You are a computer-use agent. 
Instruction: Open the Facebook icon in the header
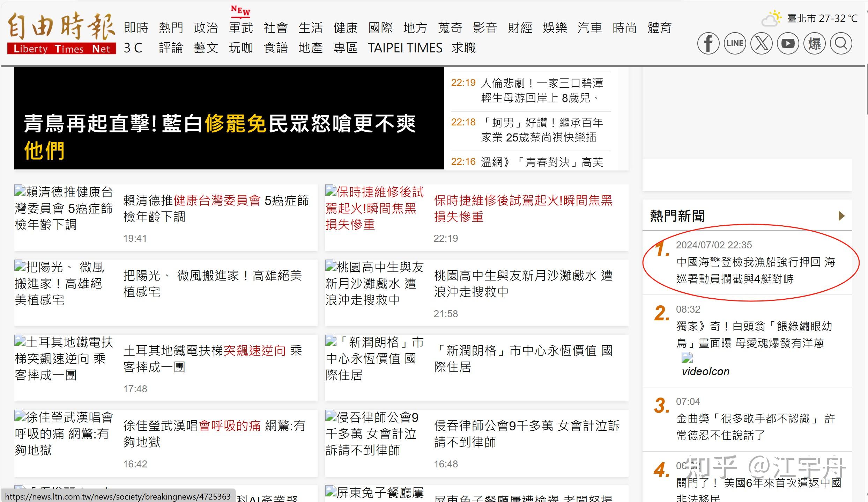pos(708,43)
